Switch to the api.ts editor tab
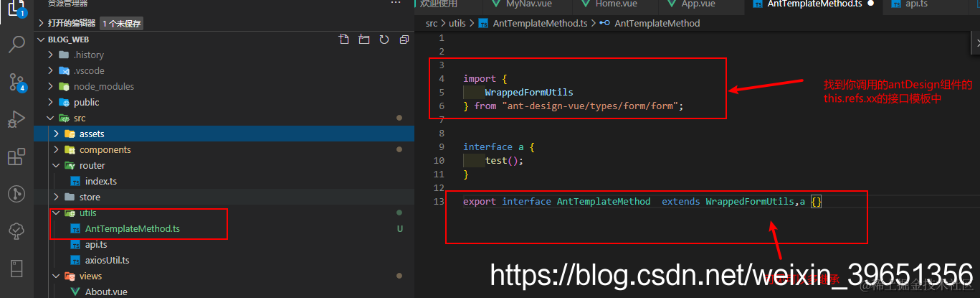980x298 pixels. click(917, 4)
